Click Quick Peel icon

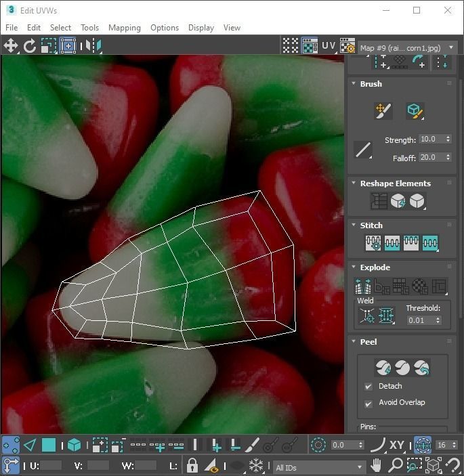click(x=383, y=367)
